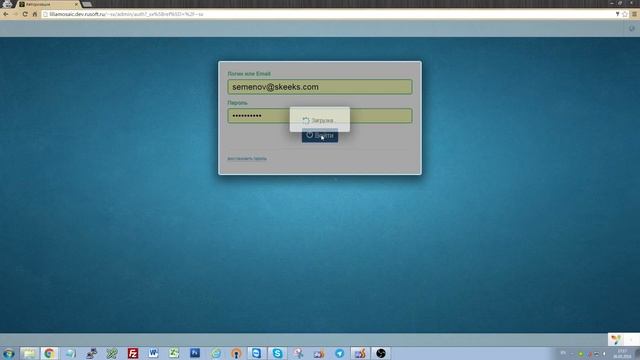Open File Explorer from the taskbar
The width and height of the screenshot is (640, 360).
(29, 353)
